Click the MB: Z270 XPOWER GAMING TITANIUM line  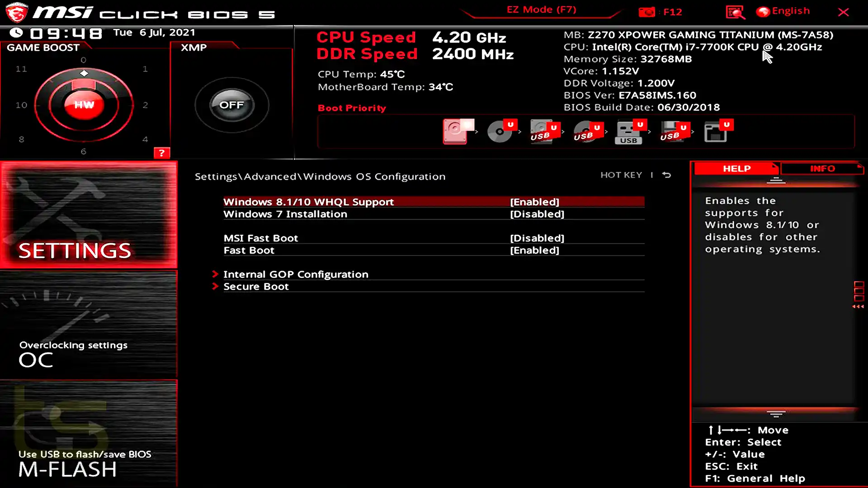pyautogui.click(x=698, y=35)
